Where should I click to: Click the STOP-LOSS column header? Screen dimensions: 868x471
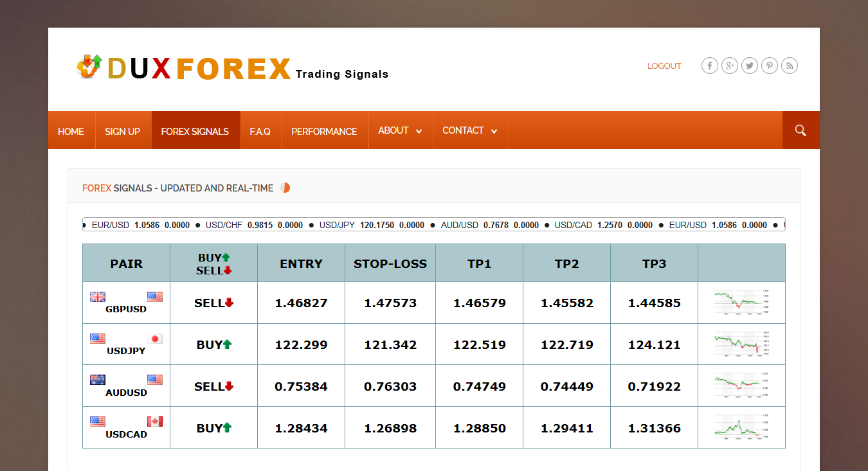pyautogui.click(x=390, y=263)
